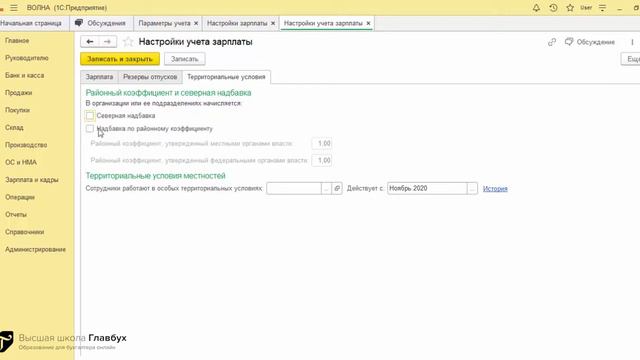Open Банк и касса section
The width and height of the screenshot is (640, 360).
click(24, 76)
